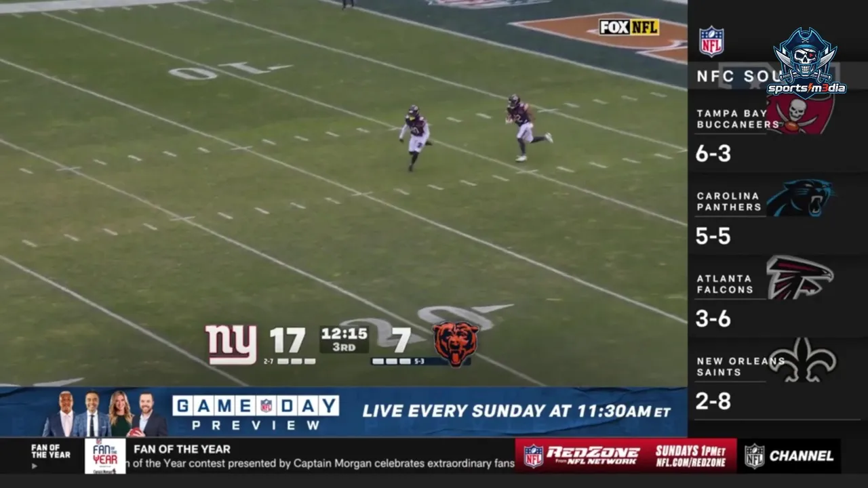Click the 'FAN OF THE YEAR' ticker headline
The width and height of the screenshot is (868, 488).
click(182, 449)
